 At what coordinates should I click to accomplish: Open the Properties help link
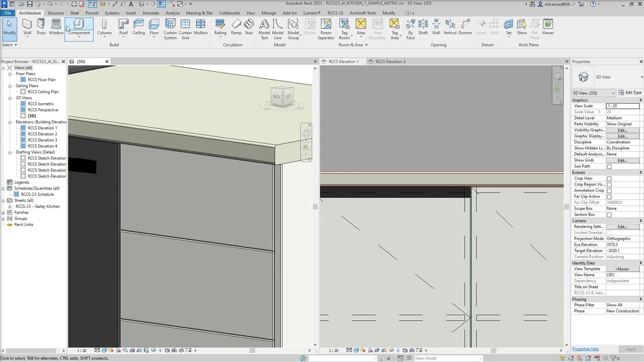point(585,349)
